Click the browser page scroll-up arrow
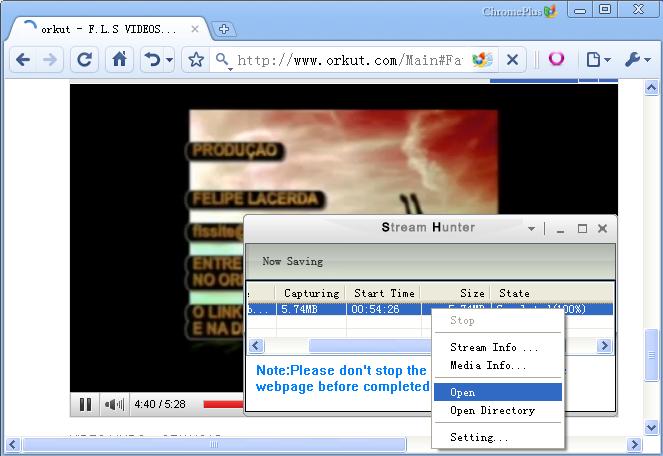663x456 pixels. click(x=652, y=88)
